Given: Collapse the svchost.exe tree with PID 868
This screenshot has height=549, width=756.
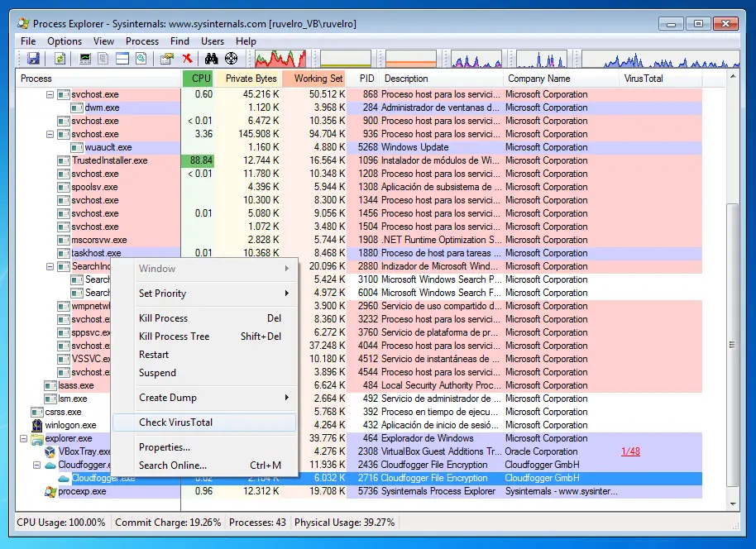Looking at the screenshot, I should (x=50, y=94).
